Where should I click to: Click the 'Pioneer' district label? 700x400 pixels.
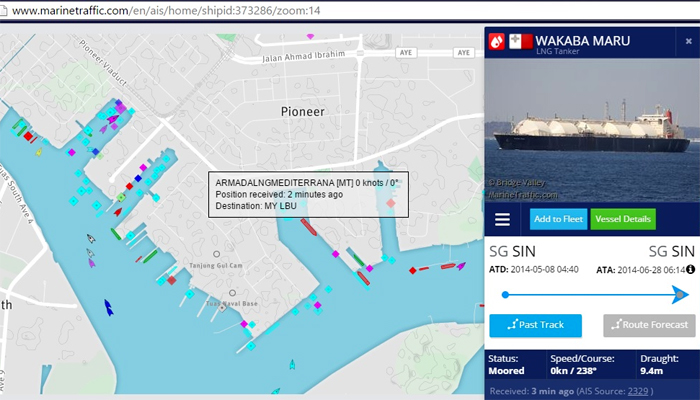302,112
